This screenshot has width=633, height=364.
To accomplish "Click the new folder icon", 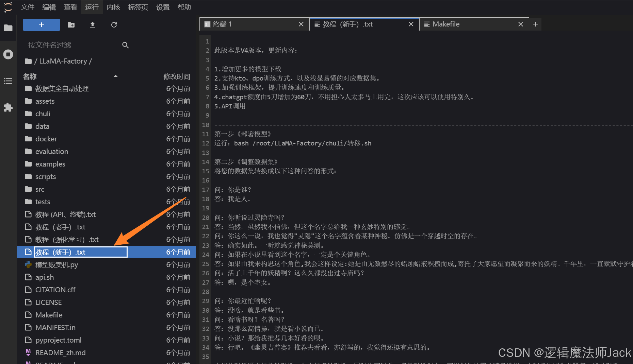I will 71,25.
